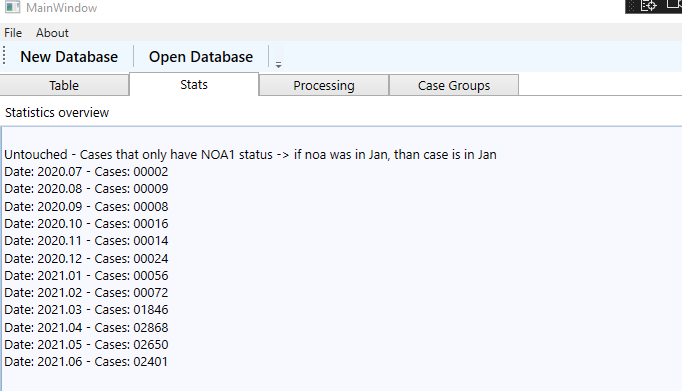Screen dimensions: 682x391
Task: Expand the toolbar overflow dropdown arrow
Action: [278, 65]
